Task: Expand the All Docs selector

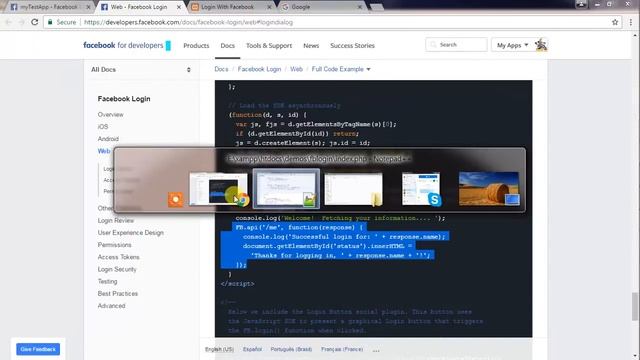Action: [x=141, y=69]
